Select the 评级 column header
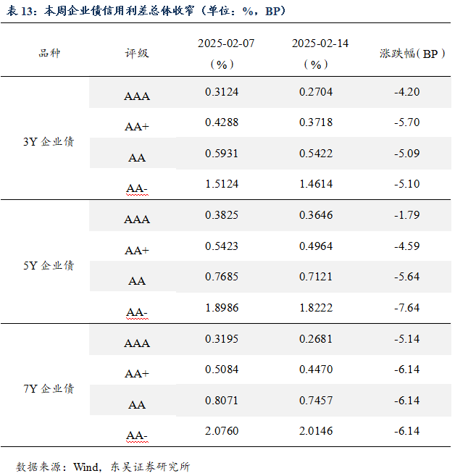The width and height of the screenshot is (455, 476). pos(137,54)
